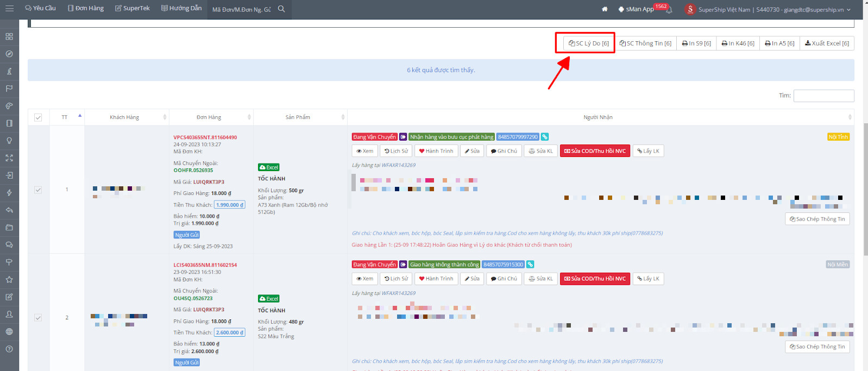Click the user profile icon in sidebar
Viewport: 868px width, 371px height.
coord(9,315)
